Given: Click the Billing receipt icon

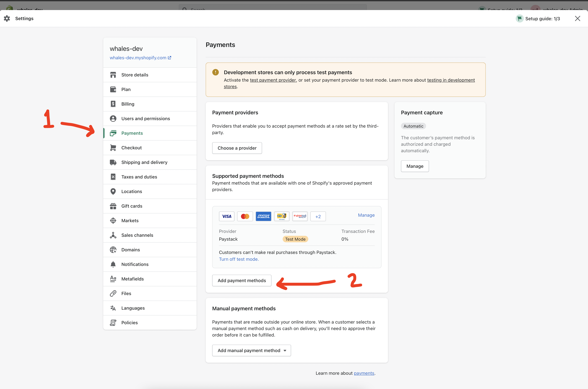Looking at the screenshot, I should pos(113,104).
